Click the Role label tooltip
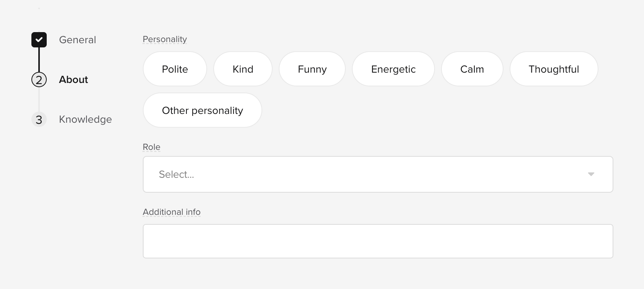This screenshot has width=644, height=289. pos(152,147)
